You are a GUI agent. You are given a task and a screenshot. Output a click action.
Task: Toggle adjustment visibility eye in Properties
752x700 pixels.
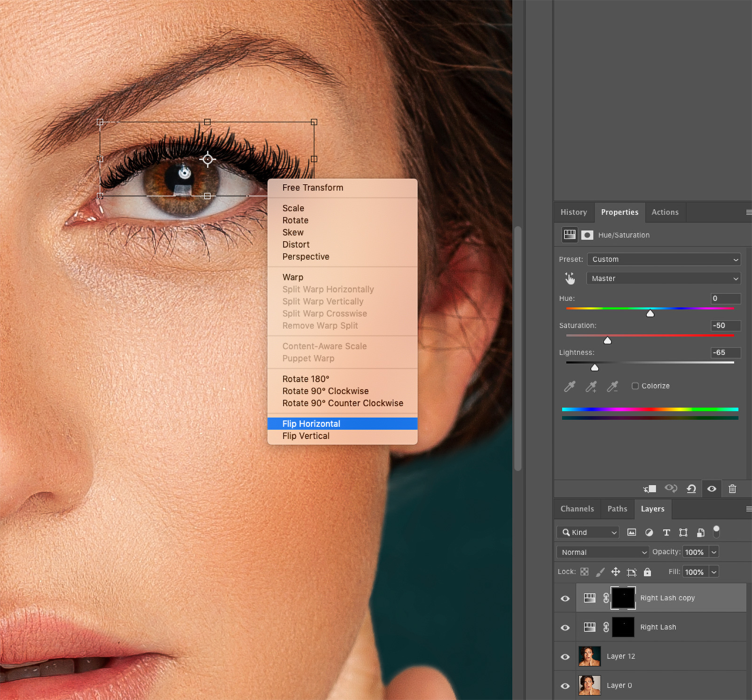[712, 489]
